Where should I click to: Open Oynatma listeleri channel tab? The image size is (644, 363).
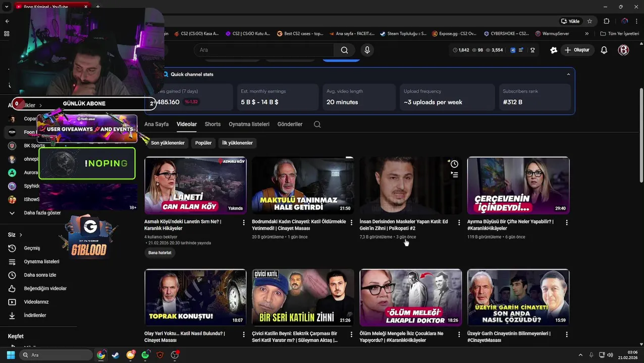click(249, 124)
